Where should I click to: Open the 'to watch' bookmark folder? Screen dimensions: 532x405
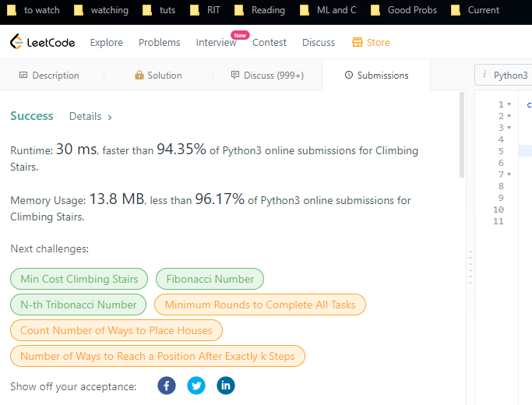pos(33,10)
